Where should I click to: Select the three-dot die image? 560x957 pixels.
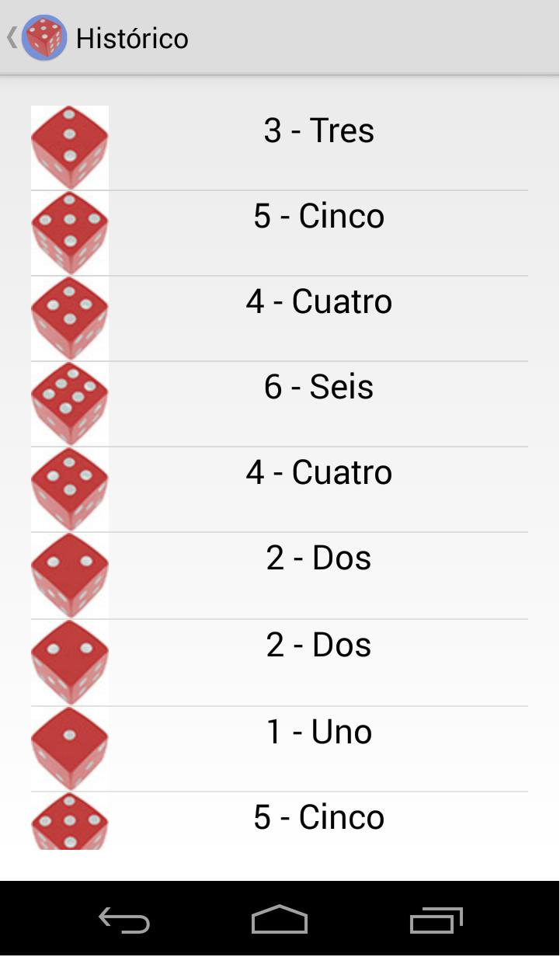(70, 148)
